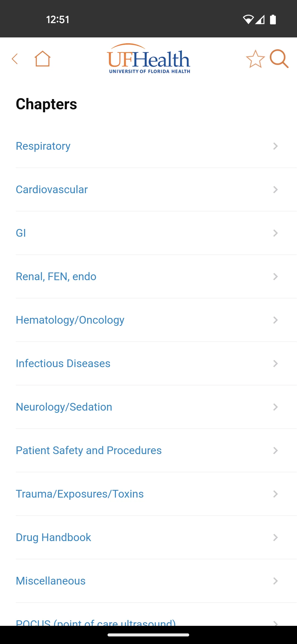This screenshot has height=644, width=297.
Task: Tap the back arrow icon
Action: click(x=15, y=59)
